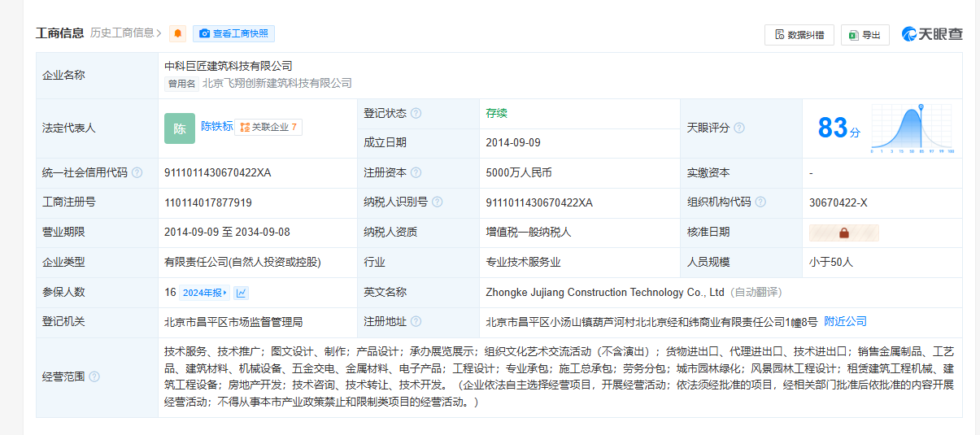Image resolution: width=980 pixels, height=435 pixels.
Task: Open legal representative 陈铁标 link
Action: tap(217, 127)
